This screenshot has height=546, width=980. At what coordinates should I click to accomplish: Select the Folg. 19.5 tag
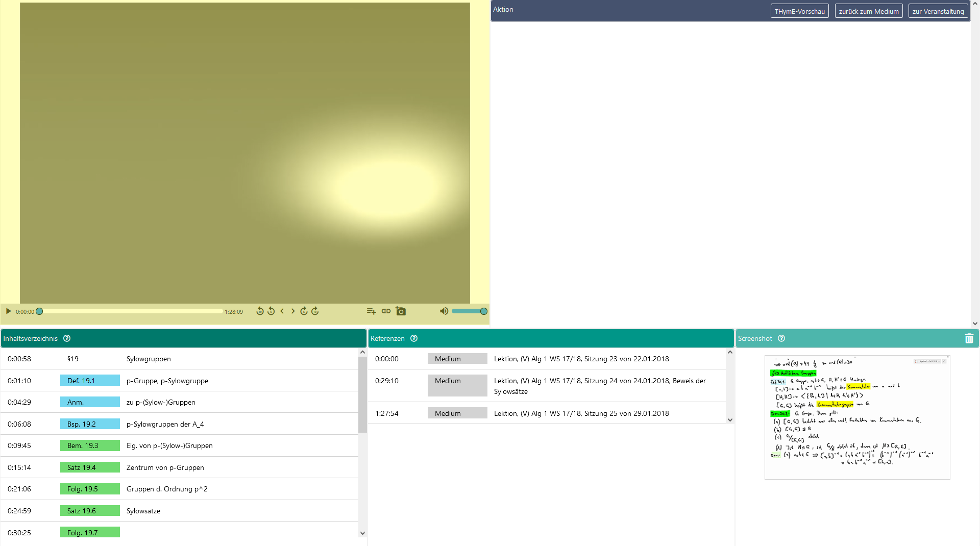pyautogui.click(x=90, y=489)
